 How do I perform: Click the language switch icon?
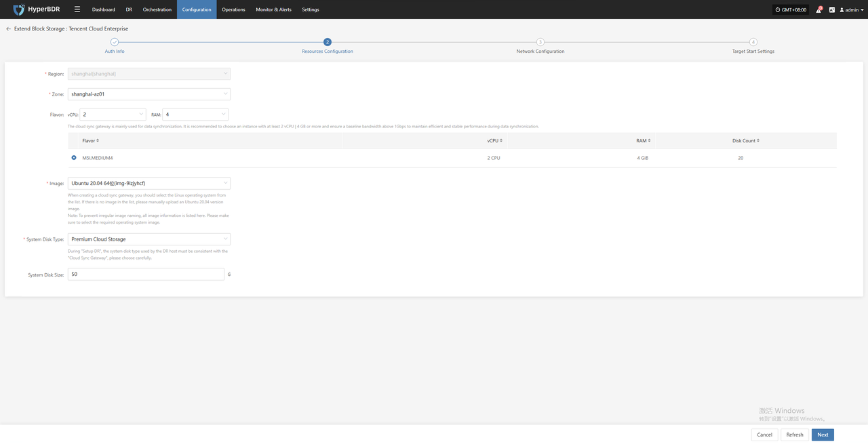[x=832, y=9]
